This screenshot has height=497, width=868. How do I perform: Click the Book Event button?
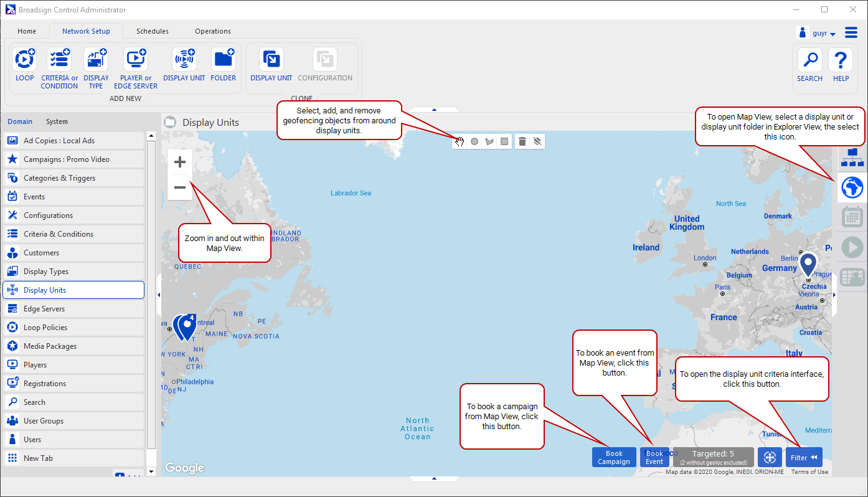click(x=654, y=458)
